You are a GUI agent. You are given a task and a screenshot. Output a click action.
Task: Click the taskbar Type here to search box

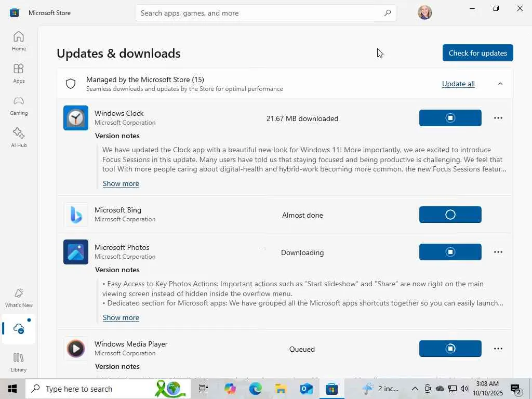coord(108,389)
